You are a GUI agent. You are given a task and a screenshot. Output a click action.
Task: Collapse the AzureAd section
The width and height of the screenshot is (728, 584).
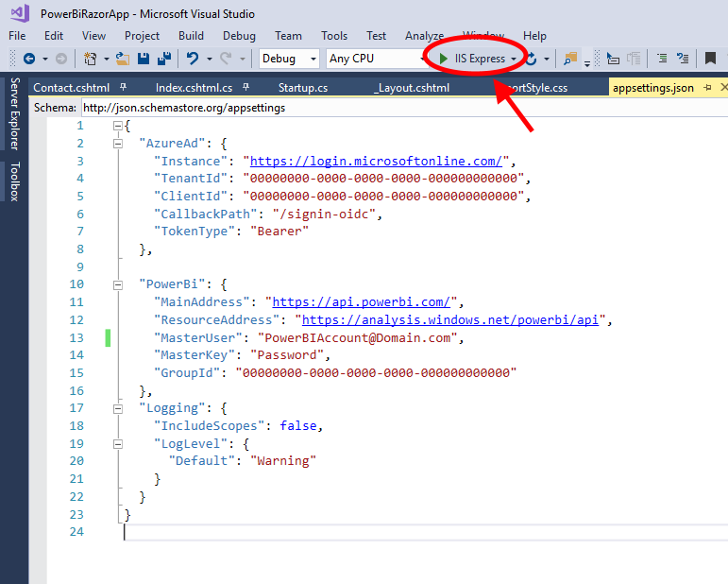click(x=118, y=144)
